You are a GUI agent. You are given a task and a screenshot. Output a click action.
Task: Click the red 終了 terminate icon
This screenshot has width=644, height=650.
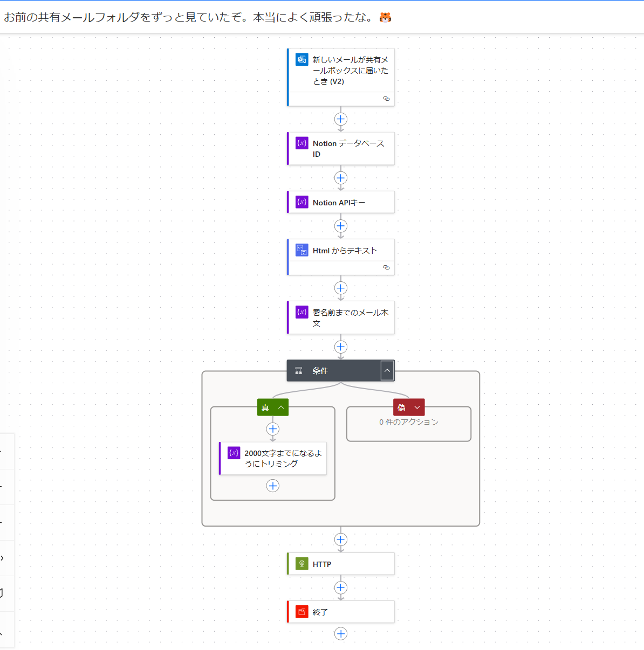click(302, 612)
